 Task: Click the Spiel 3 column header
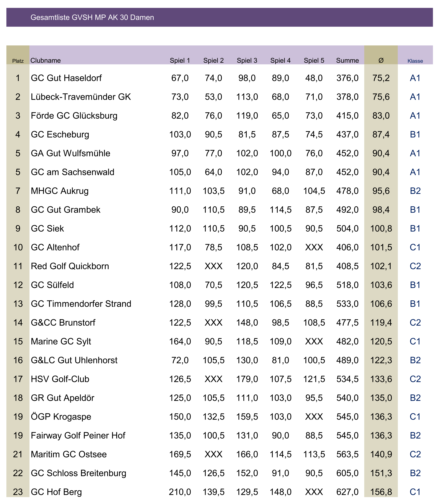(247, 61)
